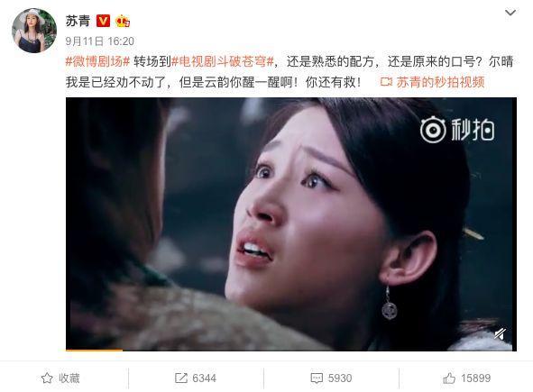Open the 苏青 username link
The width and height of the screenshot is (533, 392).
(78, 21)
